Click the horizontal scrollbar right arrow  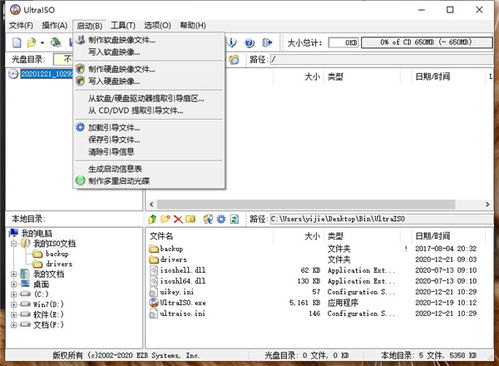(487, 204)
